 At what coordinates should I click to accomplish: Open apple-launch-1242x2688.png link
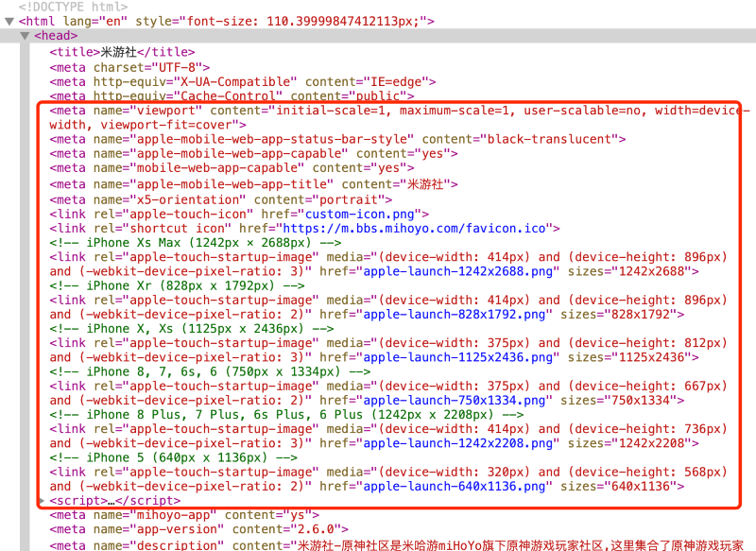click(458, 271)
